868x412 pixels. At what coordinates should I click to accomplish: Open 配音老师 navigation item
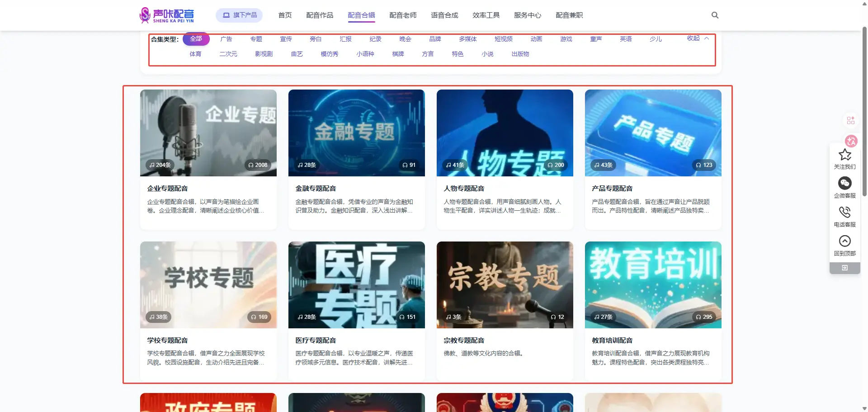403,15
